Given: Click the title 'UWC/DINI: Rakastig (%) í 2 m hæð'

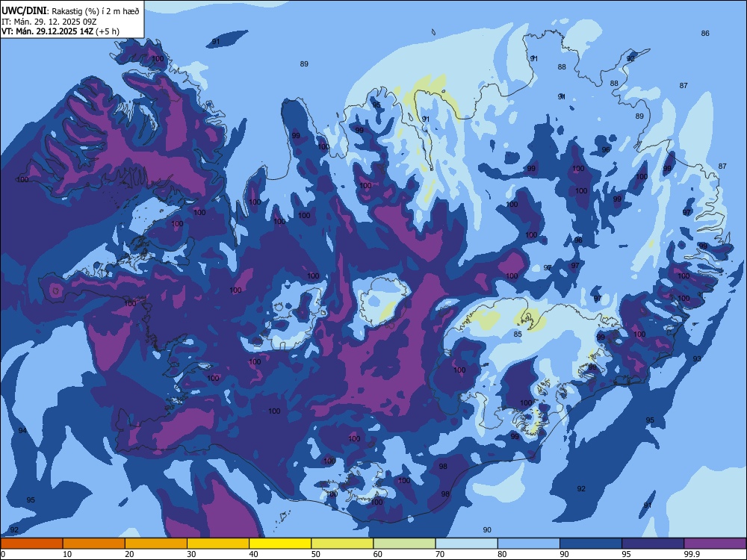Looking at the screenshot, I should point(70,11).
